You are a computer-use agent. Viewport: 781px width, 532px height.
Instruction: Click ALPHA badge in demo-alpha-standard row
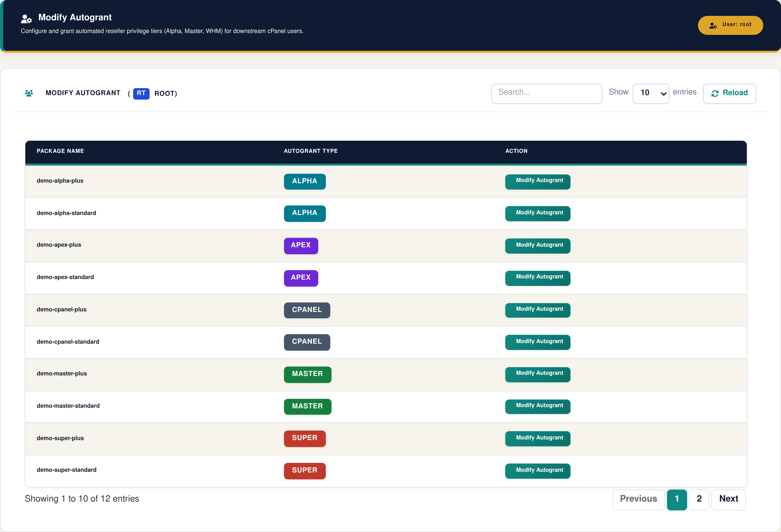(x=305, y=213)
